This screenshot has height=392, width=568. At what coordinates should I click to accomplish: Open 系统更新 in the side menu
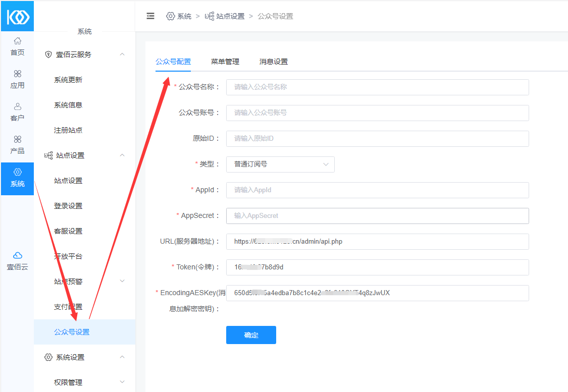(68, 80)
